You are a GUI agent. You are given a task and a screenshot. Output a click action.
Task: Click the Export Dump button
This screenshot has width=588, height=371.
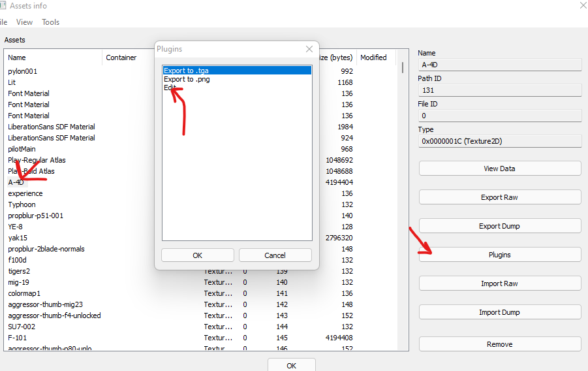click(x=500, y=226)
